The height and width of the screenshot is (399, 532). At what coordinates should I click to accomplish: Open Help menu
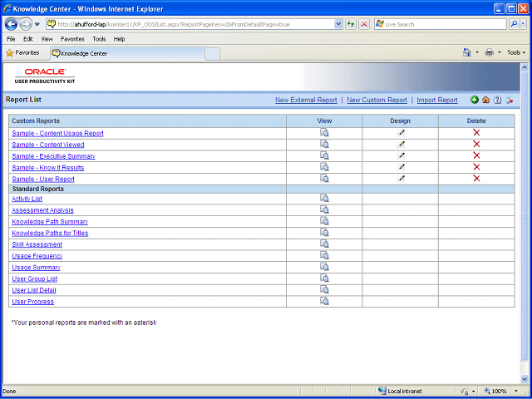119,39
